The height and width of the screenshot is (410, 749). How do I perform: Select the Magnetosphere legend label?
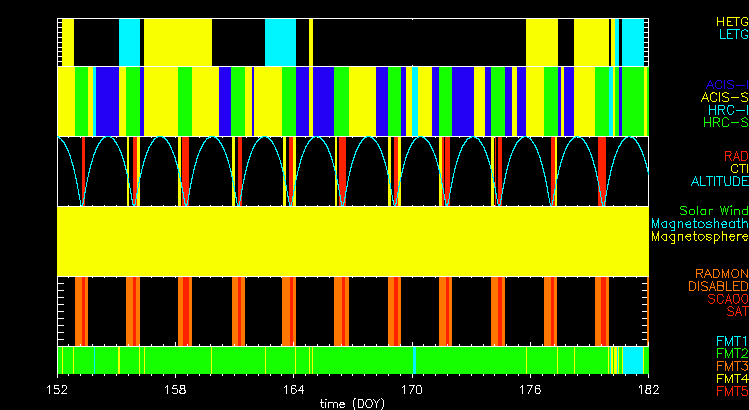[x=699, y=238]
